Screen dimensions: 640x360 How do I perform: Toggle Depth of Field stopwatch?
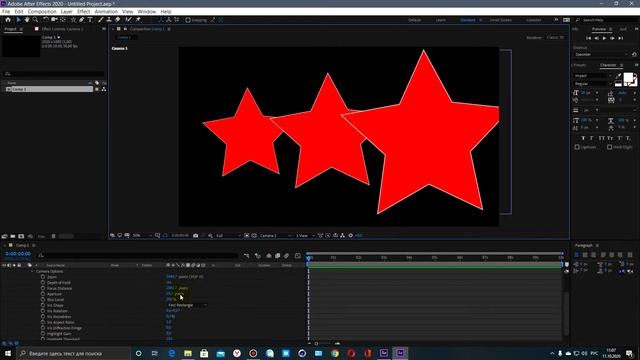pos(43,282)
